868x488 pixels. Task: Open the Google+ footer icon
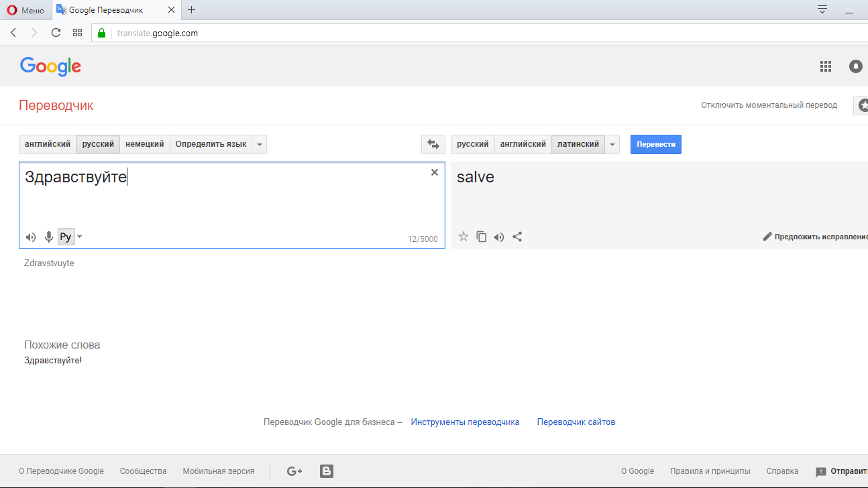coord(294,471)
